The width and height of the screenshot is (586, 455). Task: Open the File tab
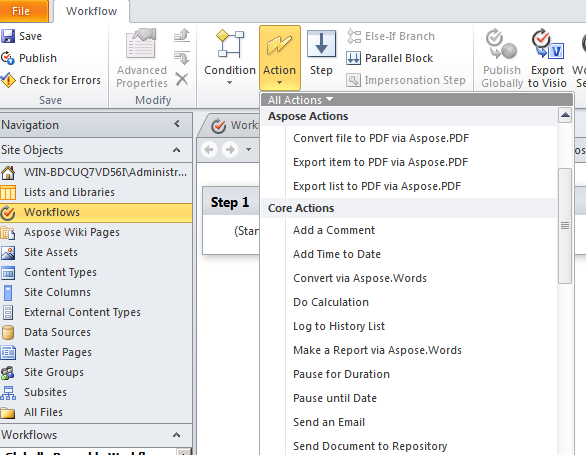24,11
